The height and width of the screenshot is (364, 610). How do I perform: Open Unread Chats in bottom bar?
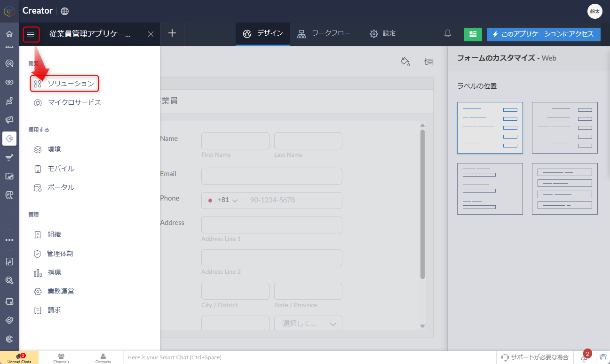point(19,358)
